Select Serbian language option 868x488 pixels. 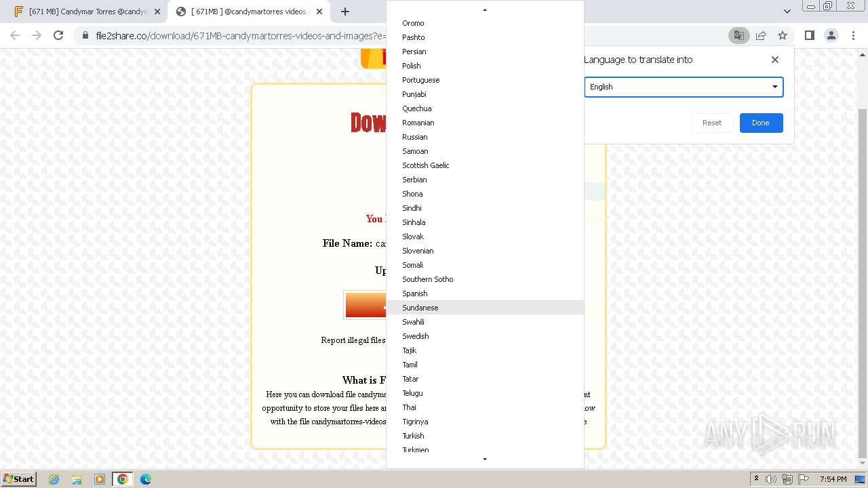point(485,180)
